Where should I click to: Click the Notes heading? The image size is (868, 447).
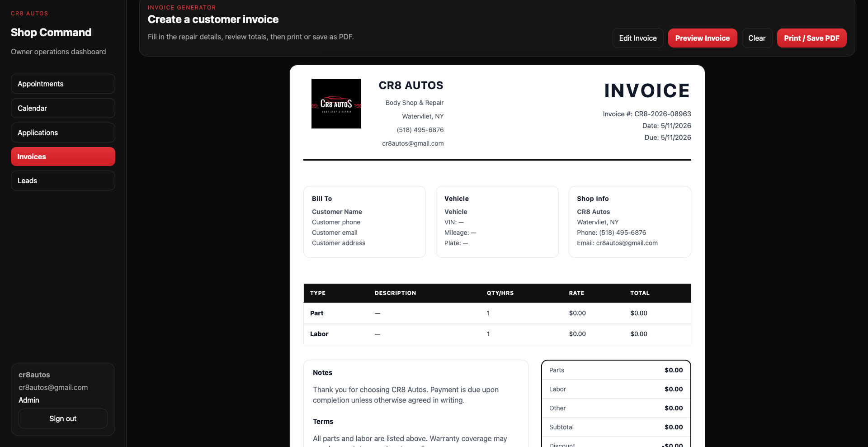[x=322, y=373]
